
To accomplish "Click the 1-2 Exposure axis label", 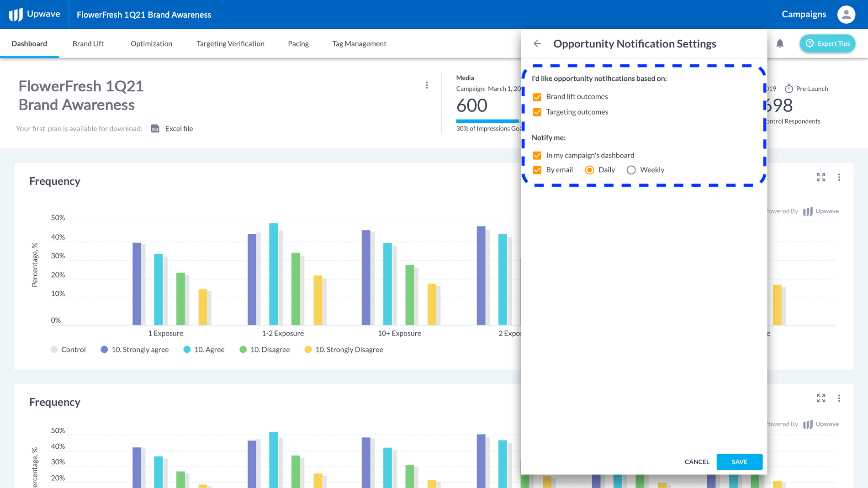I will point(283,333).
